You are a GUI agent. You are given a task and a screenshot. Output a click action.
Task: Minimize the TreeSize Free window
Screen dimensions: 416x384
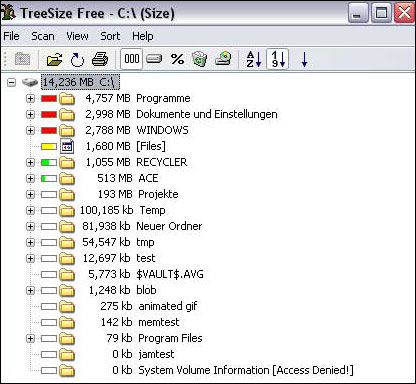(358, 13)
